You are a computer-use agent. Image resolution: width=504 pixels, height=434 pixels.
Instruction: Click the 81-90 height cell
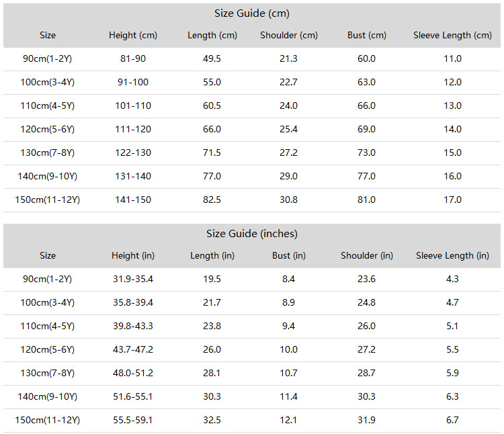click(x=133, y=59)
